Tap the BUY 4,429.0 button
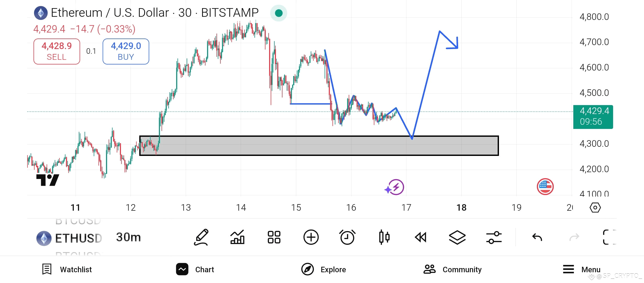This screenshot has height=283, width=644. point(126,51)
